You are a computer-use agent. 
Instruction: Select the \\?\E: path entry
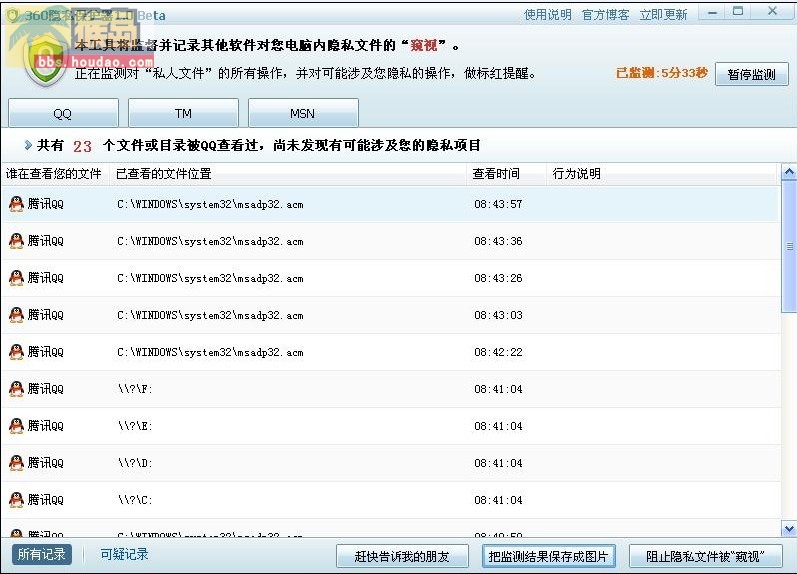(x=135, y=426)
